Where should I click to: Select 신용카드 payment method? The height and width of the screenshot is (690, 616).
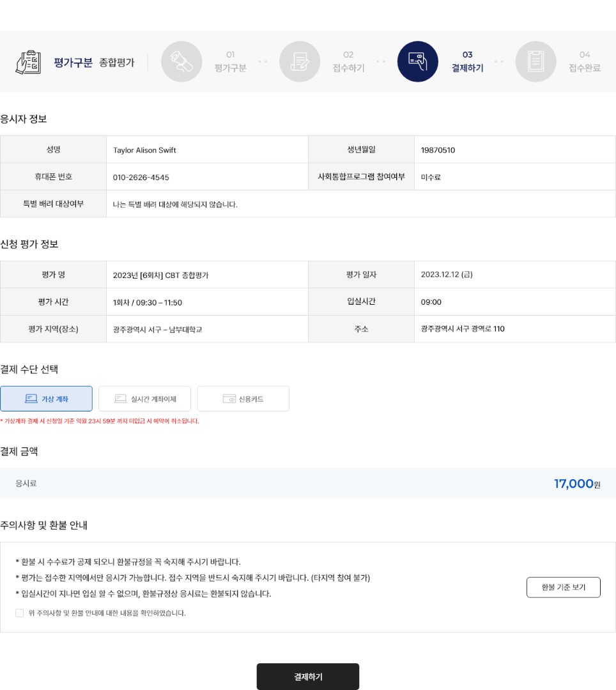click(x=243, y=399)
